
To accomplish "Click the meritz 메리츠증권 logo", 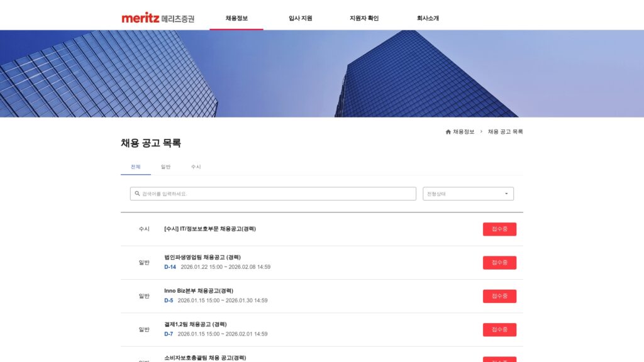I will pos(158,18).
